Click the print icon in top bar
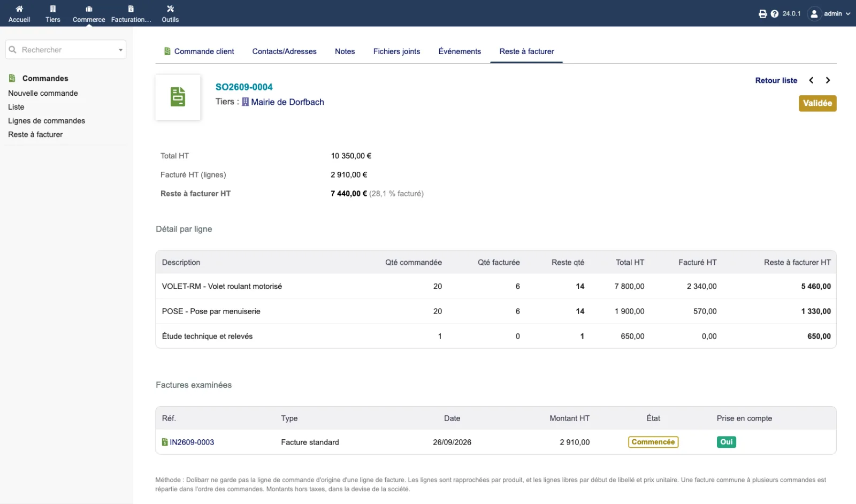 click(762, 14)
